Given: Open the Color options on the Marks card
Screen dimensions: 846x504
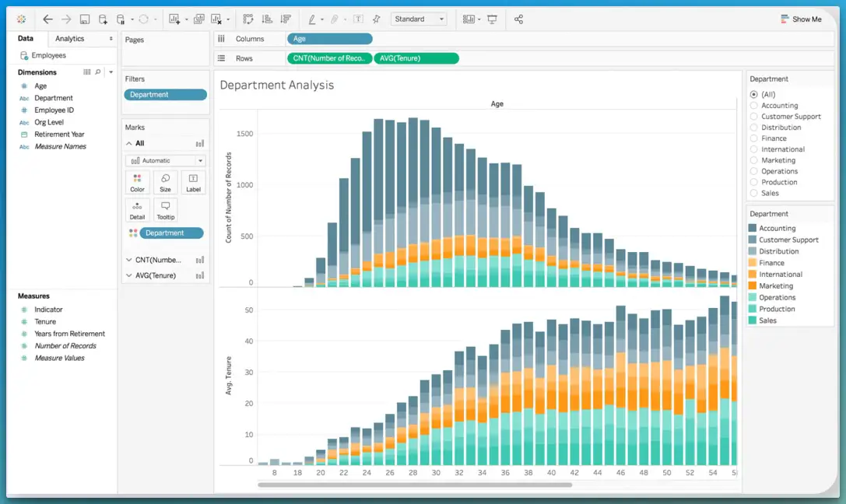Looking at the screenshot, I should 138,182.
